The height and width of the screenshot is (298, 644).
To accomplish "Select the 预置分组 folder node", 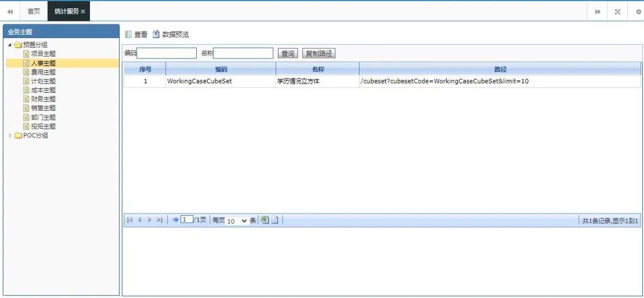I will click(35, 45).
